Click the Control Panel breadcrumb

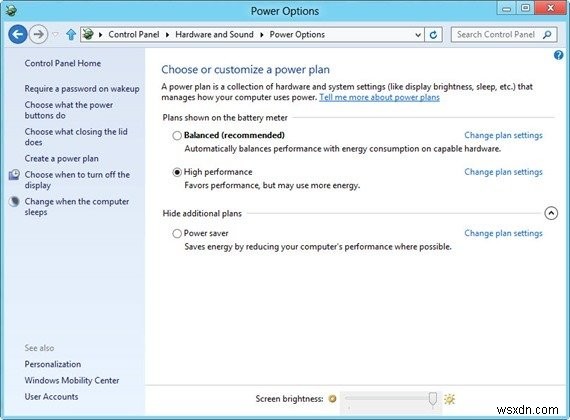(x=134, y=35)
